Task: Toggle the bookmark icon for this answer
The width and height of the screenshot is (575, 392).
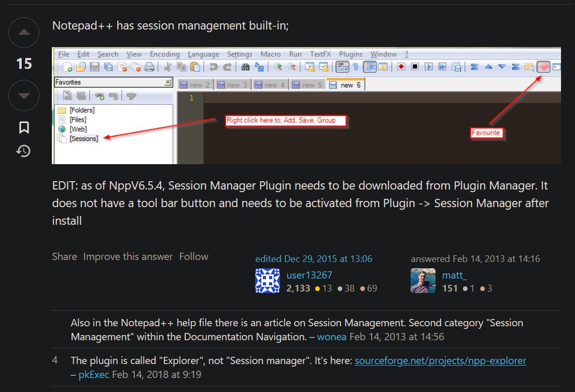Action: tap(24, 127)
